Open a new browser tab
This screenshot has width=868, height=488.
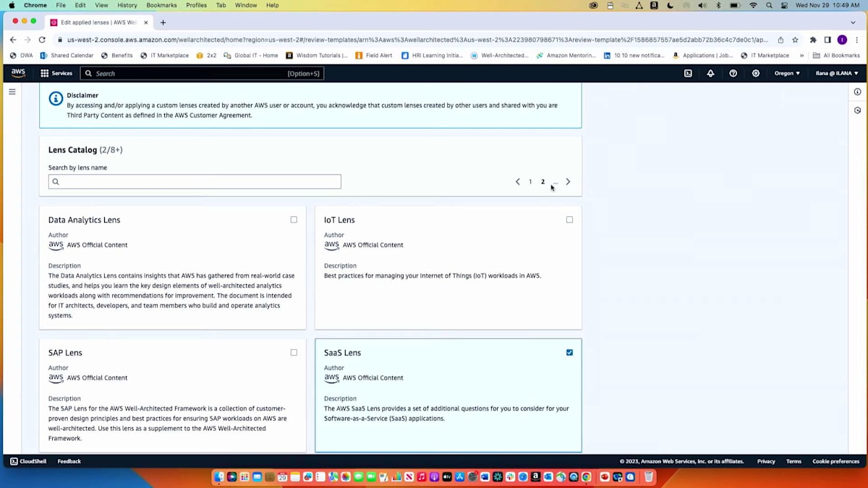click(163, 22)
